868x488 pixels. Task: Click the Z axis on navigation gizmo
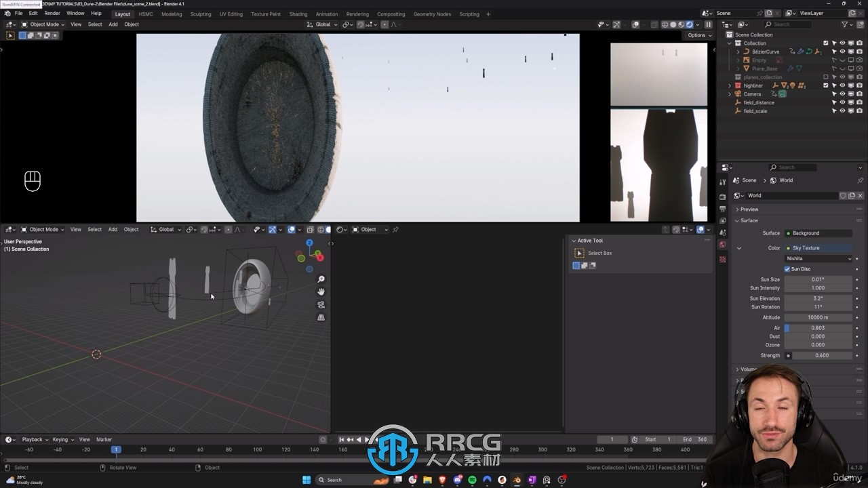coord(309,243)
